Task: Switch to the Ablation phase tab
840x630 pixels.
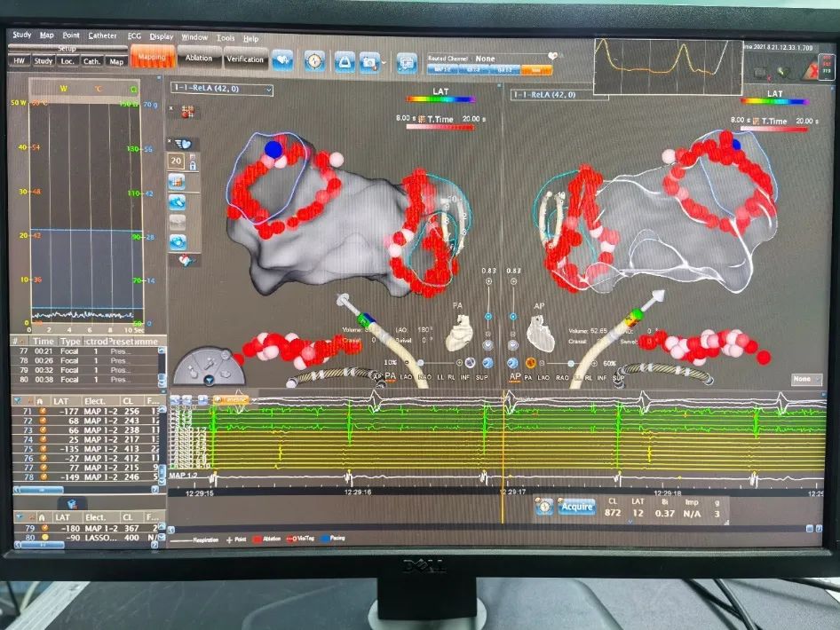Action: click(x=199, y=58)
